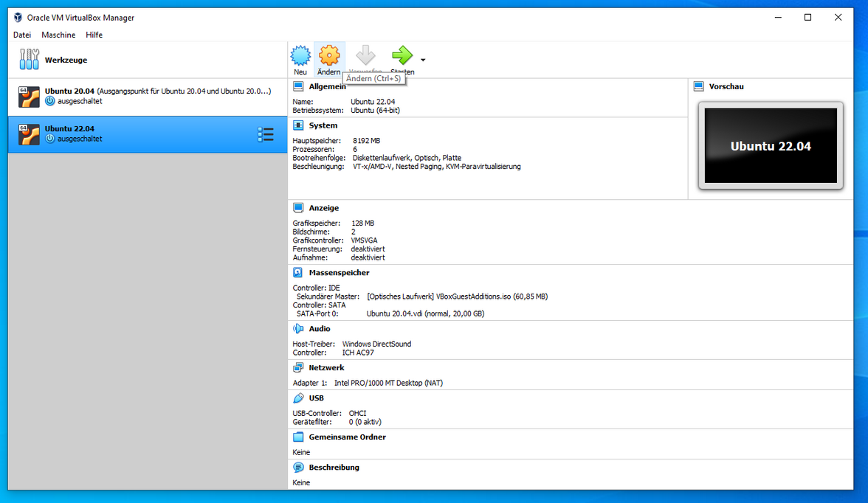Click the Ubuntu 22.04 list menu icon
This screenshot has width=868, height=503.
pyautogui.click(x=266, y=134)
